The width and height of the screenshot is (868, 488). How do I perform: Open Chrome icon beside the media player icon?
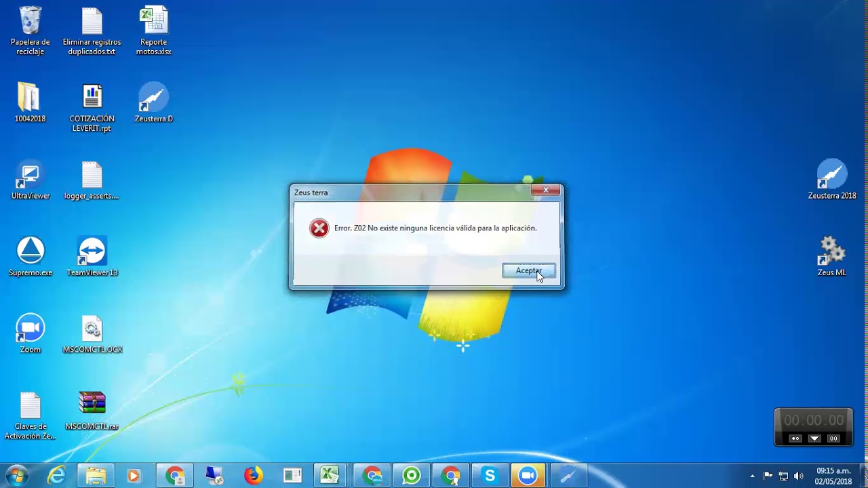175,476
